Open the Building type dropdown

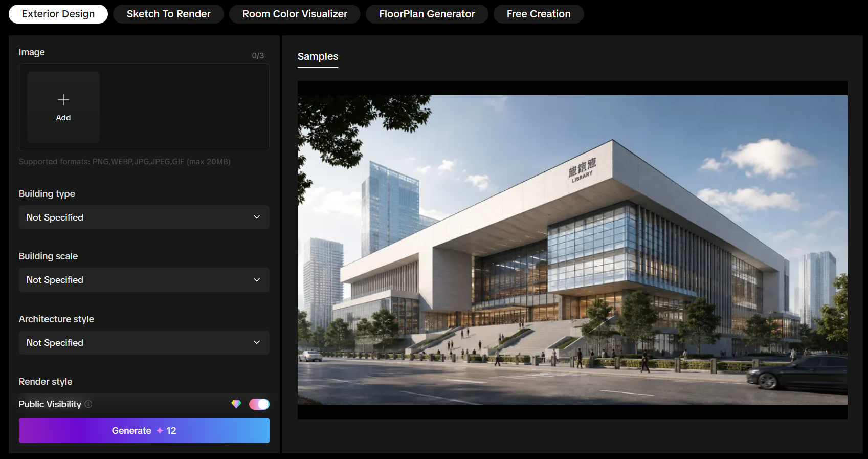144,217
